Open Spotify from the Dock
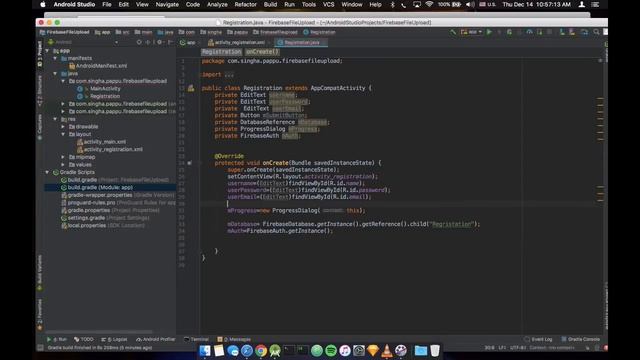 click(331, 350)
